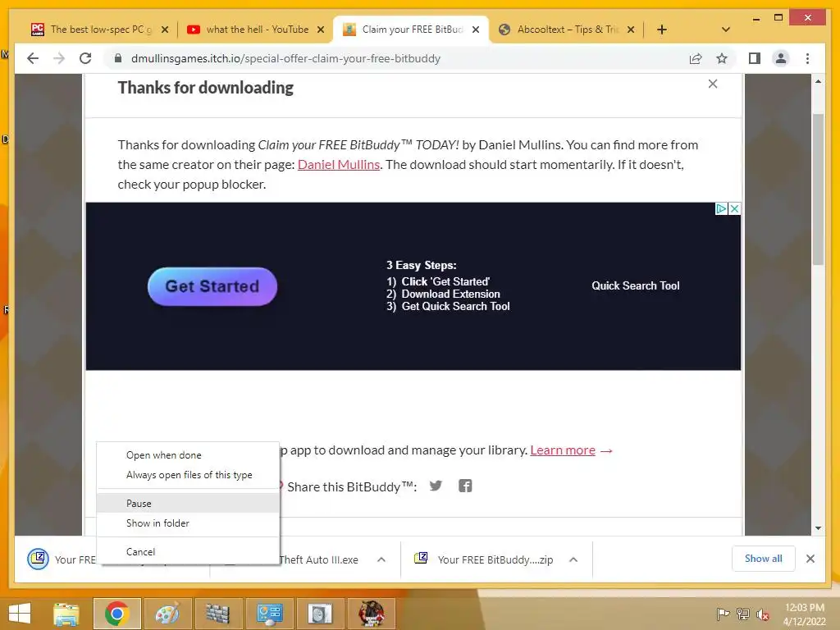Viewport: 840px width, 630px height.
Task: Open the control panel taskbar icon
Action: coord(269,614)
